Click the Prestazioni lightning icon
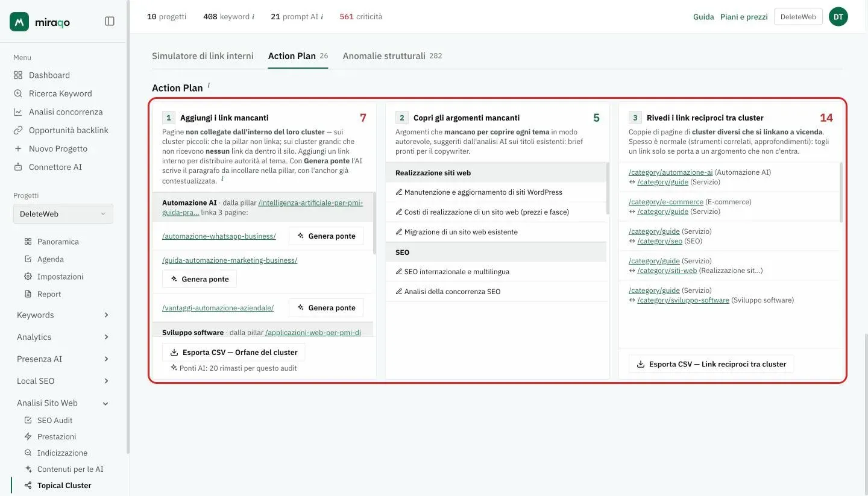 tap(28, 436)
